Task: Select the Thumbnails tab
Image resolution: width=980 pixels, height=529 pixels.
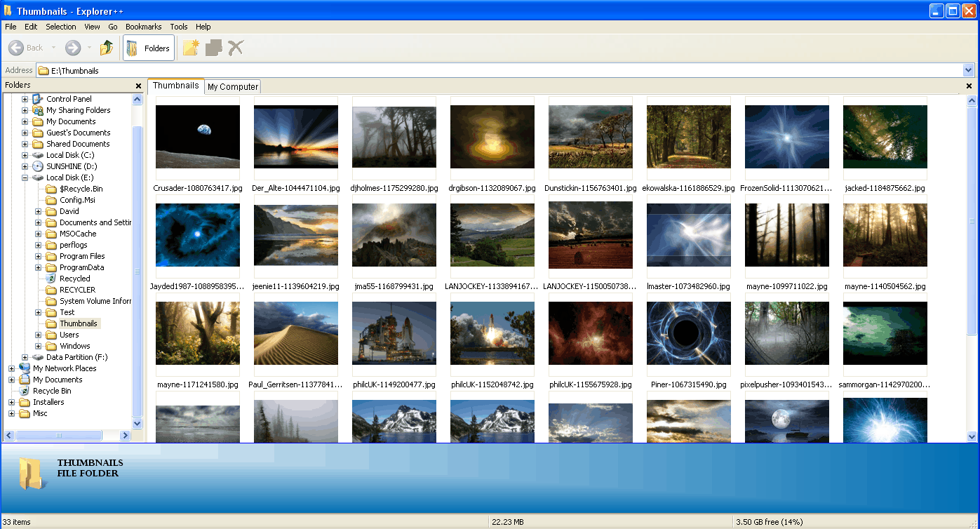Action: click(x=176, y=86)
